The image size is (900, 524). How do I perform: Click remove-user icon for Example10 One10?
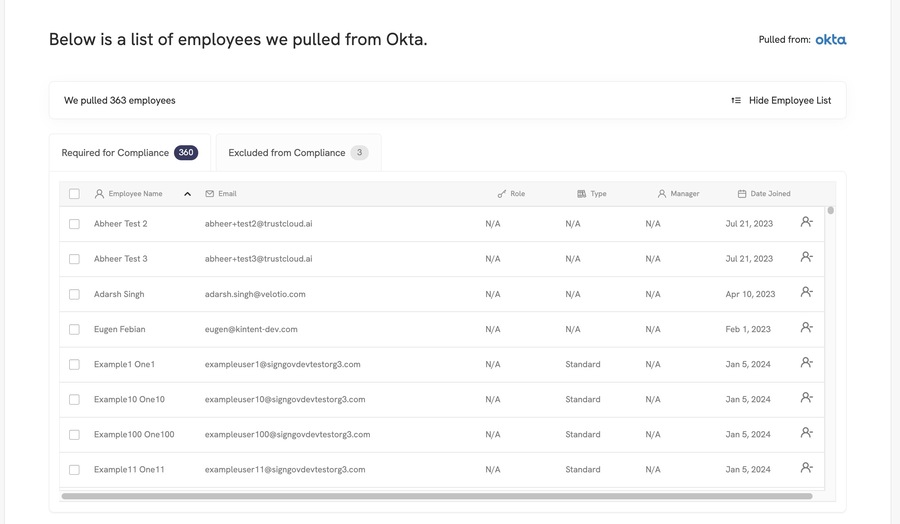[806, 397]
